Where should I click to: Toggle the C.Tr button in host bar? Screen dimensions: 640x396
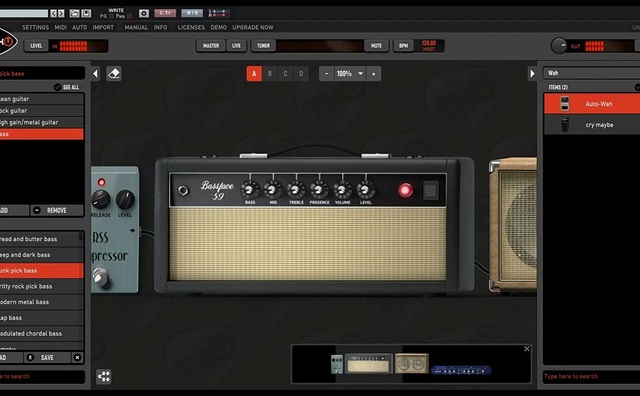165,13
